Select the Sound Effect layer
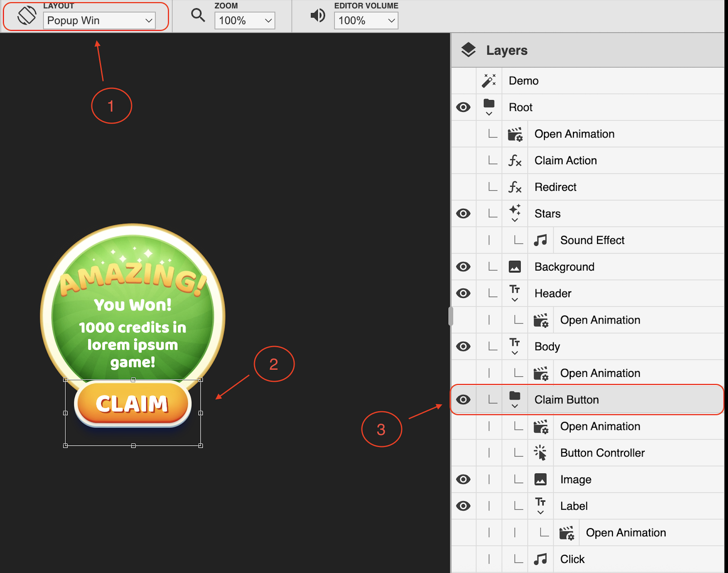728x573 pixels. (x=592, y=240)
